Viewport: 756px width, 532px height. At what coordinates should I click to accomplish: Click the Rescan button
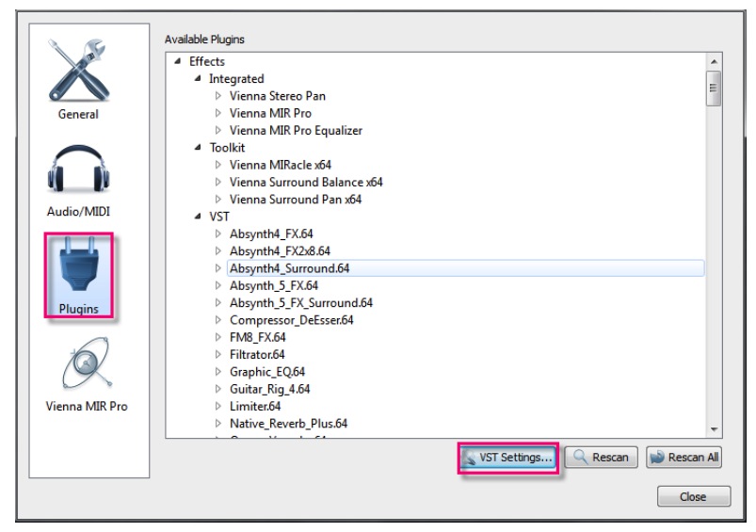click(x=602, y=458)
